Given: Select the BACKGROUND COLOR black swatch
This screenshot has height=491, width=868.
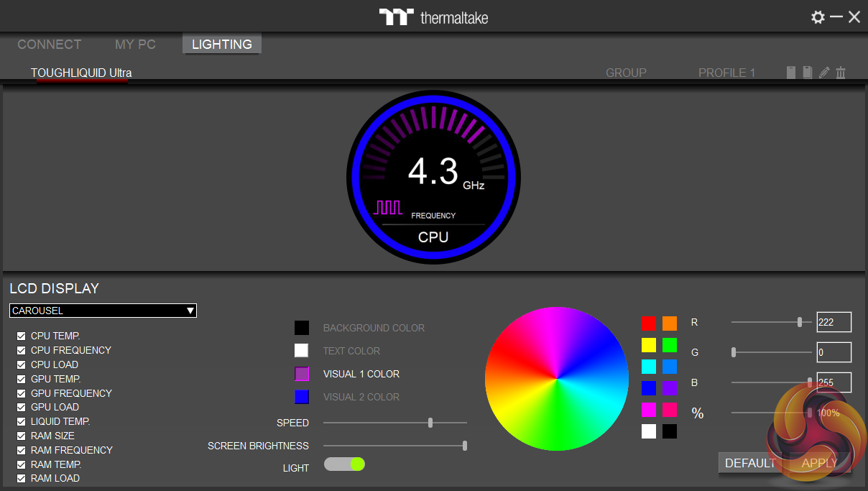Looking at the screenshot, I should point(302,328).
